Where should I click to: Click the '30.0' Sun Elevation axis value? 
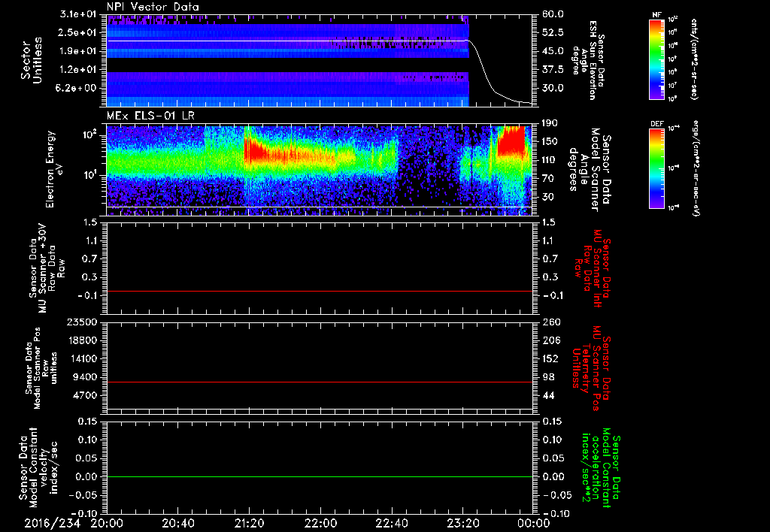pos(552,89)
